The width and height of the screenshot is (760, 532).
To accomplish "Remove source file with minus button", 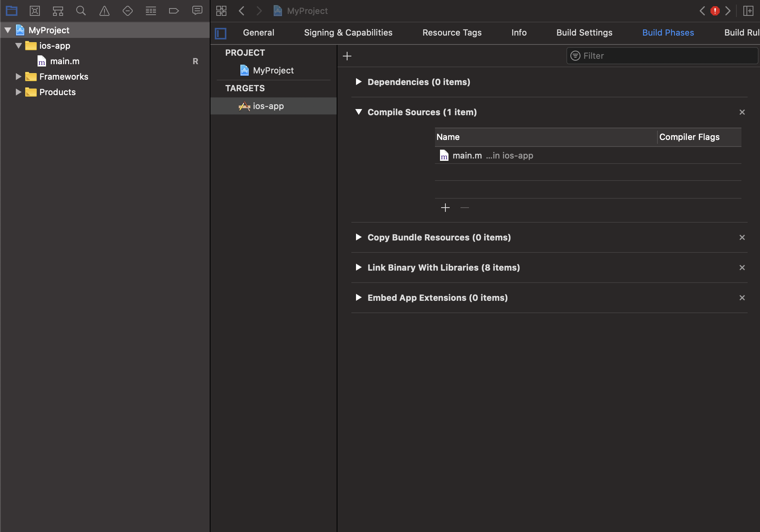I will coord(465,208).
